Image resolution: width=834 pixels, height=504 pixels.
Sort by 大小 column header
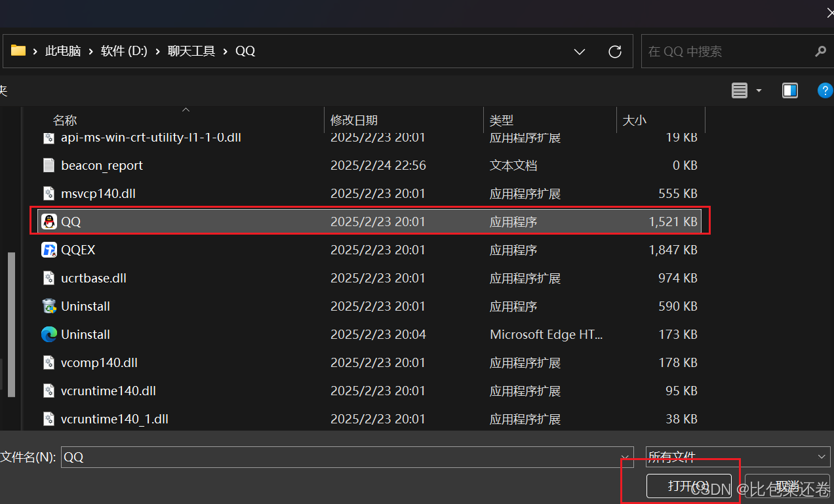[x=634, y=121]
